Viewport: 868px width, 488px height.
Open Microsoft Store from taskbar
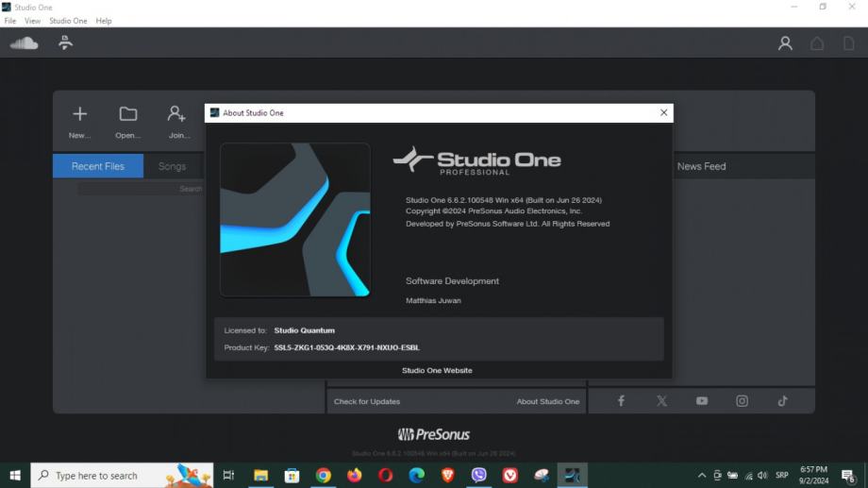(292, 476)
